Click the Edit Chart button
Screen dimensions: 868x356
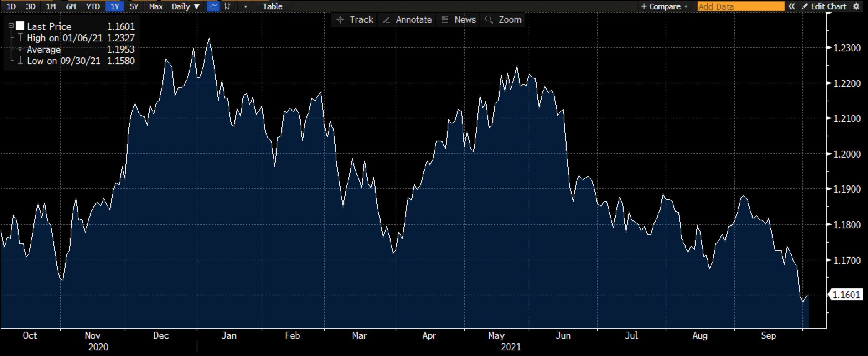[x=826, y=6]
